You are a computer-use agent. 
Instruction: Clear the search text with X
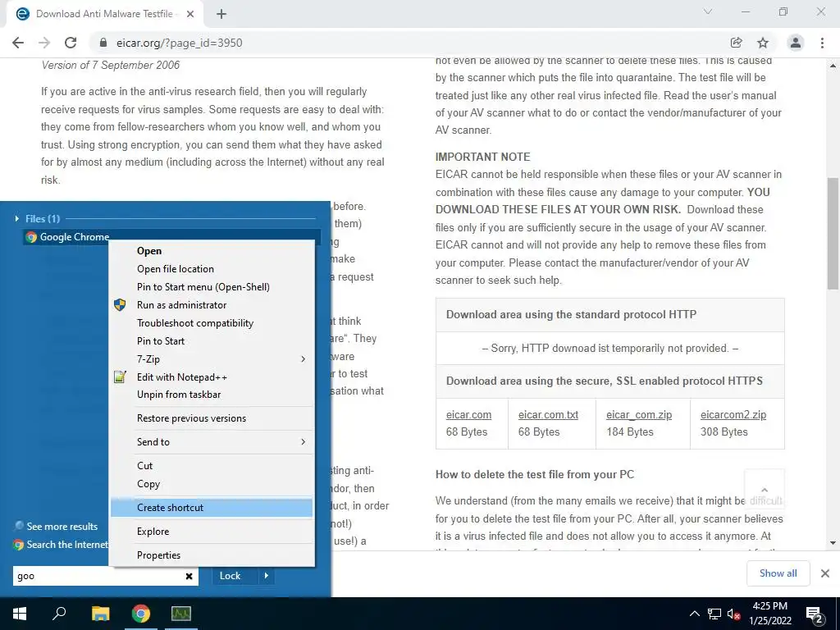pyautogui.click(x=189, y=576)
